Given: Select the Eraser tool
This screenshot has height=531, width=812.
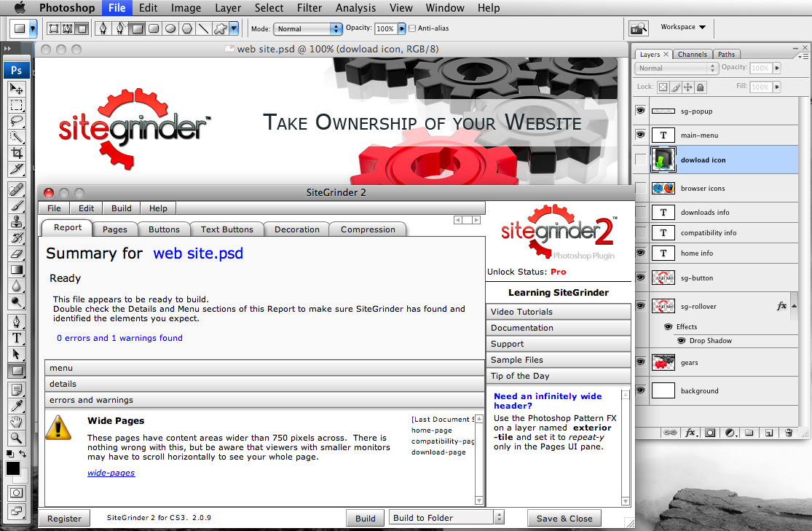Looking at the screenshot, I should click(x=17, y=253).
